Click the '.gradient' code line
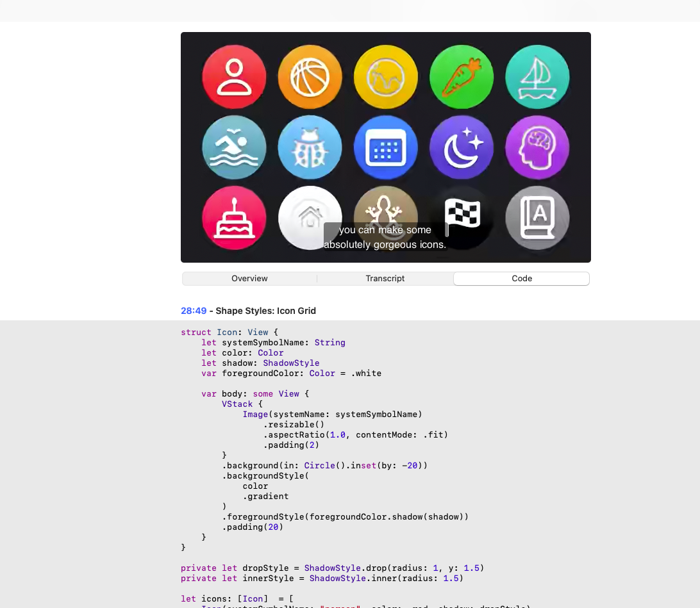 coord(265,497)
